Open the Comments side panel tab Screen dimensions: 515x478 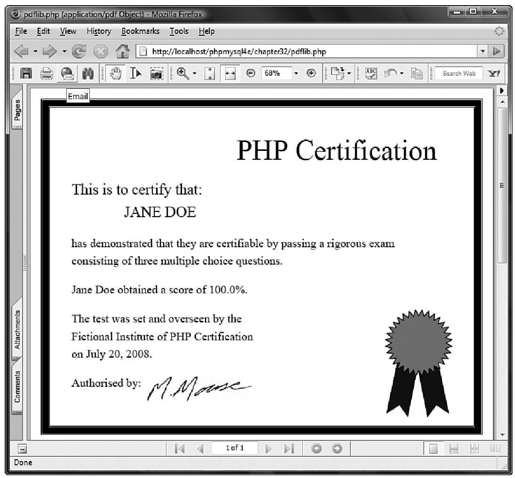tap(17, 387)
